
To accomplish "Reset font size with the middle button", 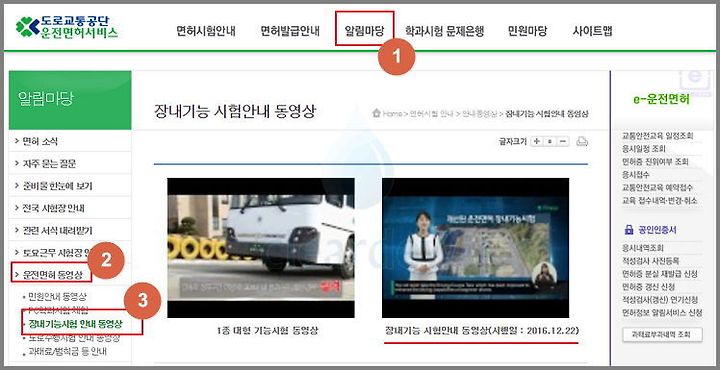I will [550, 141].
